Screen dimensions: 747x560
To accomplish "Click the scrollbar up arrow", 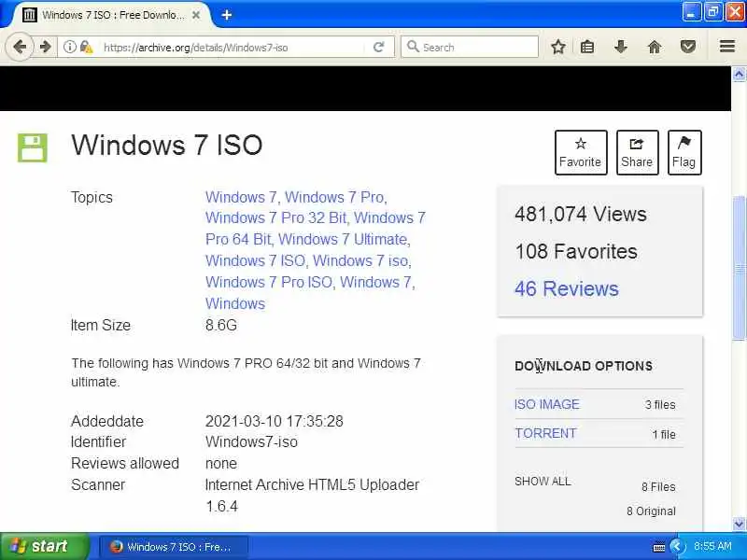I will 739,74.
